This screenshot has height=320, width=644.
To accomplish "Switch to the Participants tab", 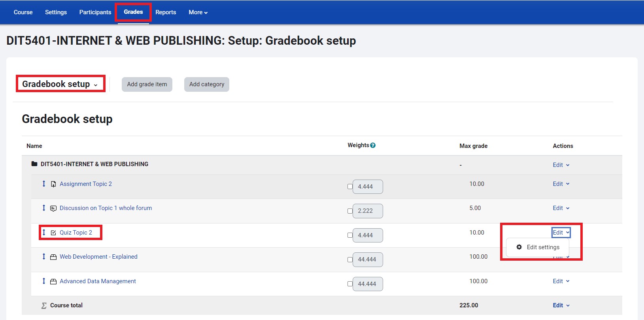I will (95, 12).
